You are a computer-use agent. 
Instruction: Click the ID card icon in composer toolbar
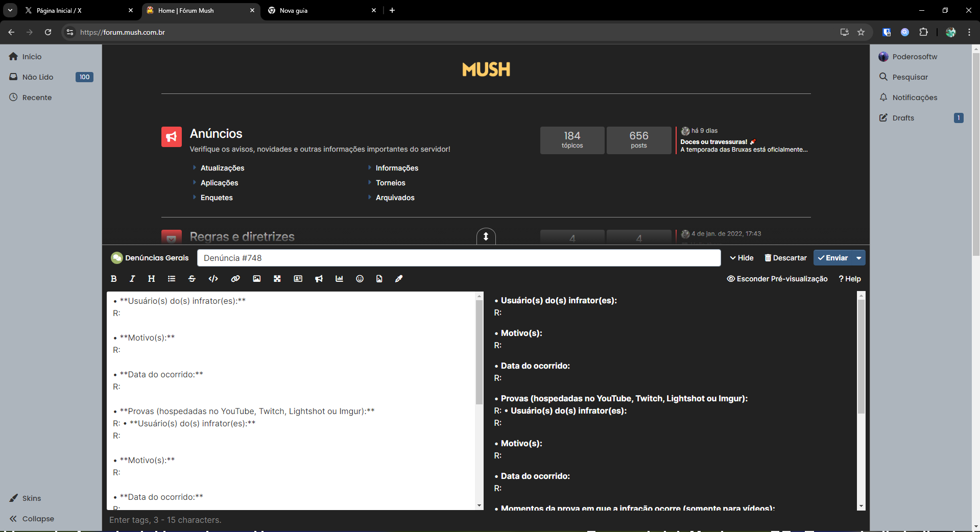click(x=298, y=279)
